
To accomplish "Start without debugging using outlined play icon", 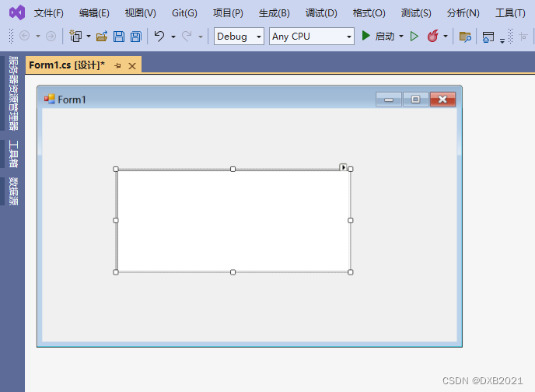I will pos(414,36).
